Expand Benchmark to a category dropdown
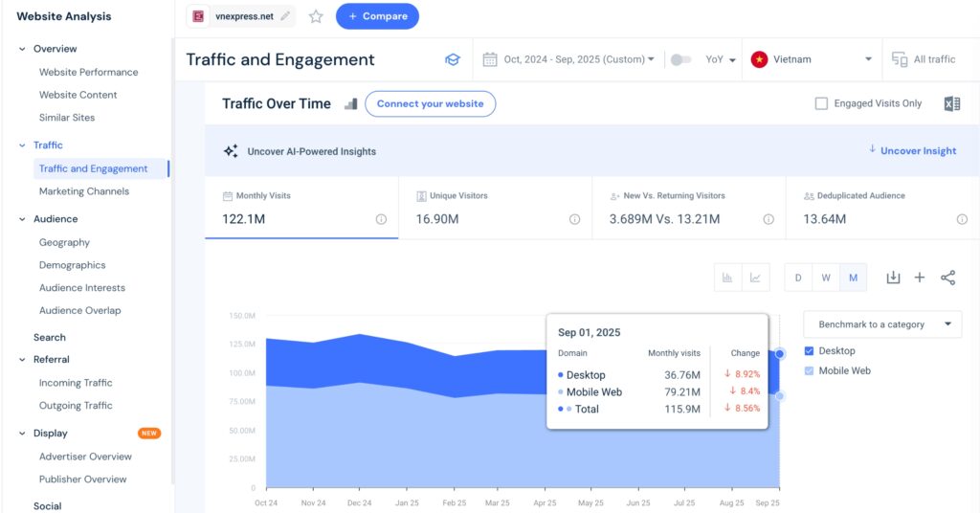Viewport: 980px width, 513px height. [x=881, y=324]
